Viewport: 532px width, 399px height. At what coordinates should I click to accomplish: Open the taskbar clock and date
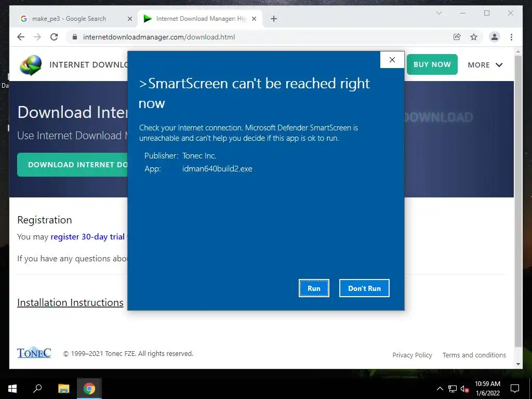pos(487,389)
